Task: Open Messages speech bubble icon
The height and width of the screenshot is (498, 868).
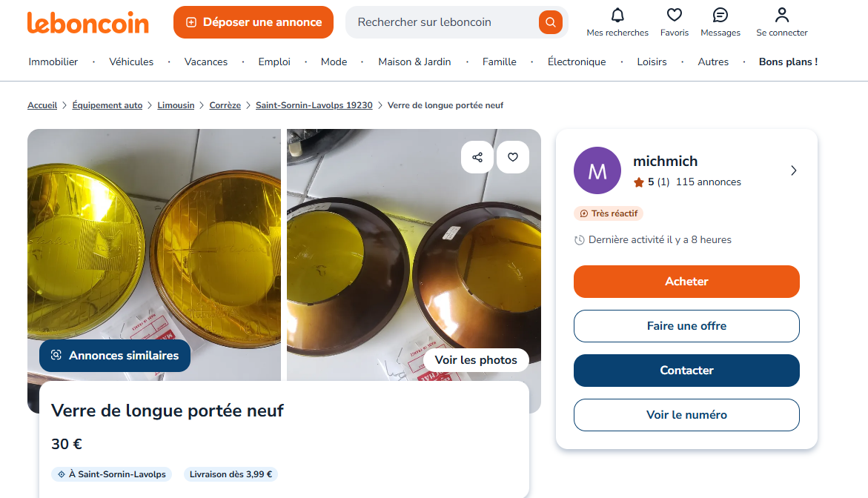Action: [720, 16]
